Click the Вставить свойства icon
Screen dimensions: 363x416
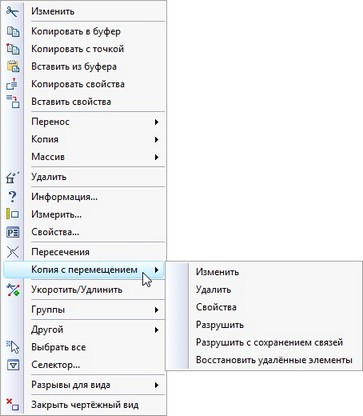tap(13, 101)
